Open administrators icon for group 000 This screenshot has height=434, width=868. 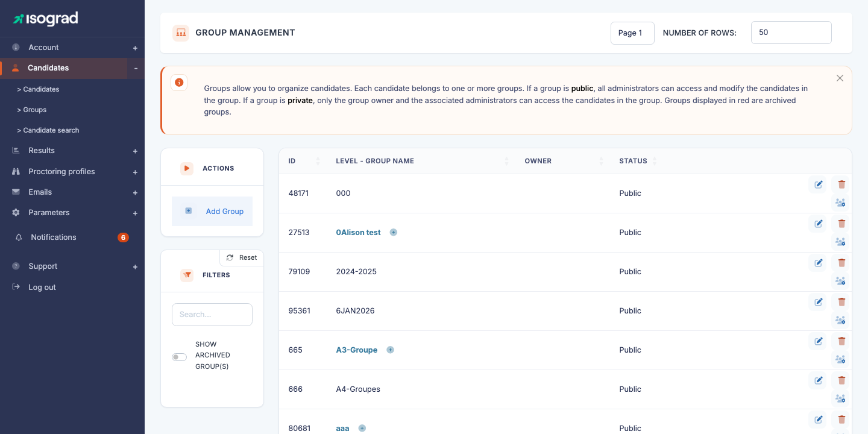(840, 203)
